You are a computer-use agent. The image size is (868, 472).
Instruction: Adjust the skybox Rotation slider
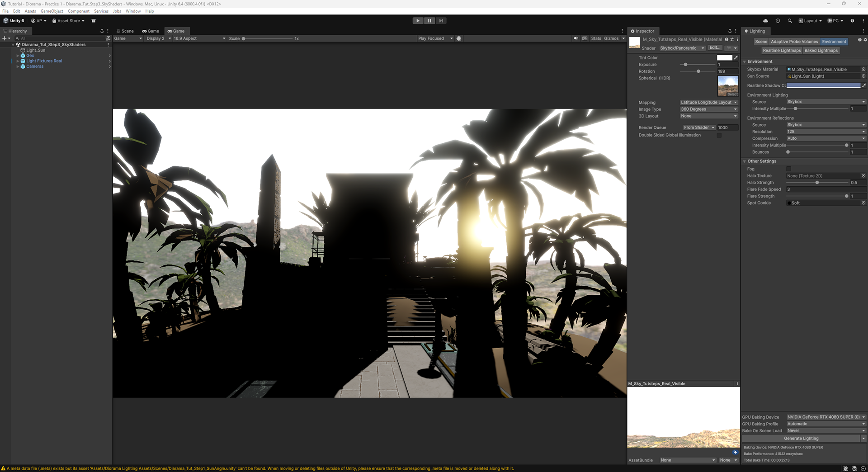pos(698,71)
